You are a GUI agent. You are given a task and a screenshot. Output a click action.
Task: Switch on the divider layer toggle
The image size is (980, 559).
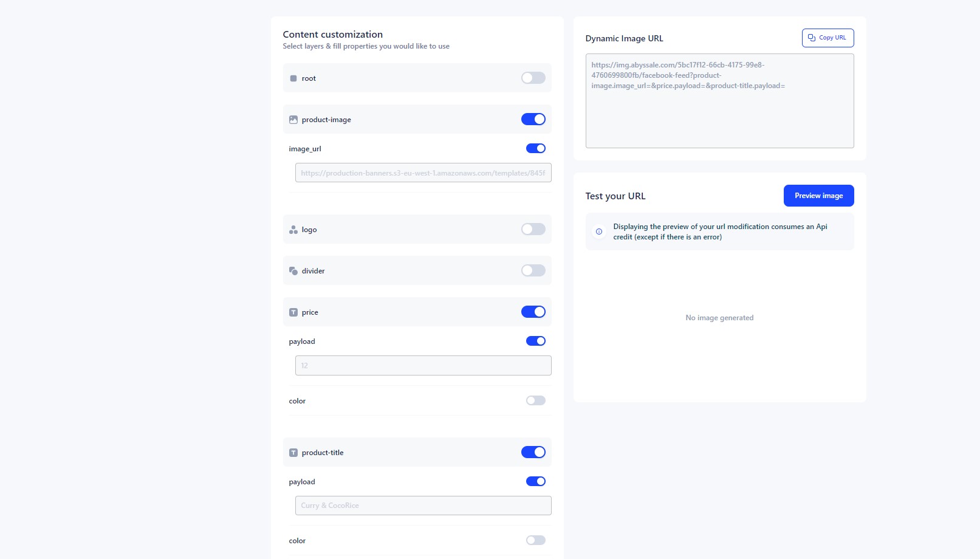click(x=533, y=270)
